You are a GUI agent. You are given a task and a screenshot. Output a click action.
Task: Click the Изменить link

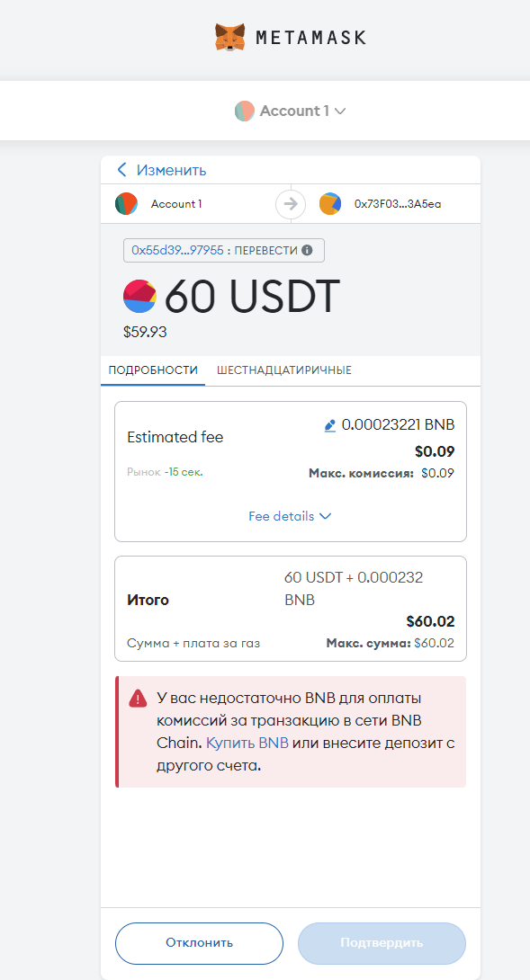pos(172,170)
